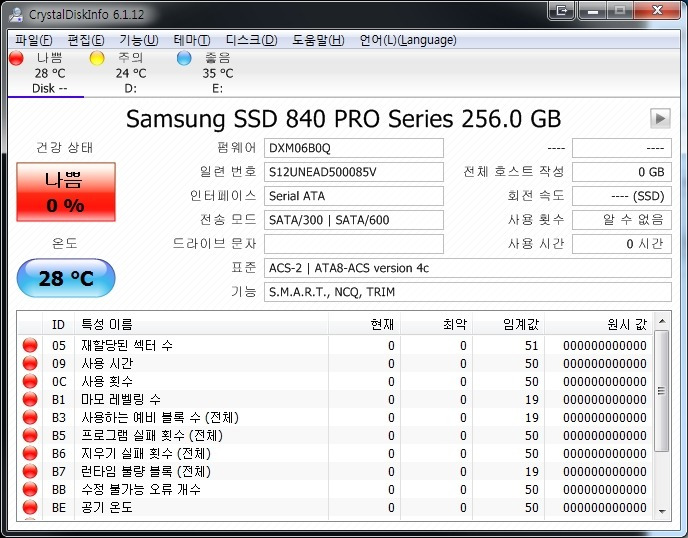Click the firmware field DXM06B0Q
The width and height of the screenshot is (688, 538).
click(354, 148)
